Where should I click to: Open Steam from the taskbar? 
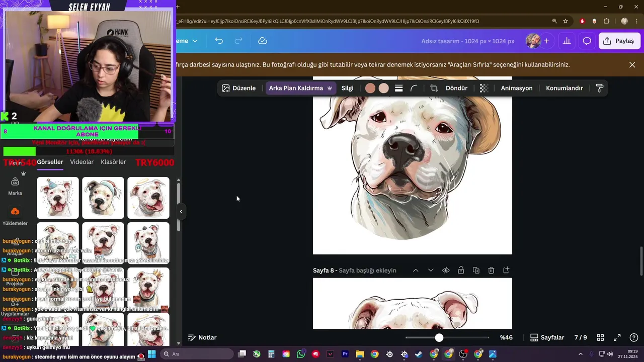[x=419, y=354]
